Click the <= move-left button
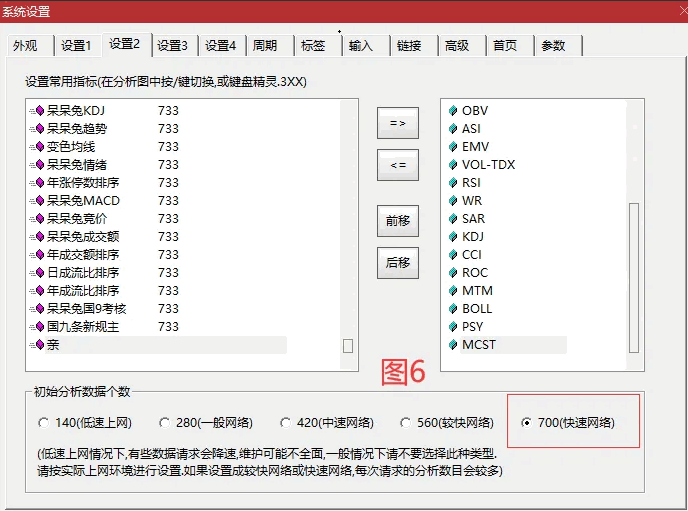688x511 pixels. pos(398,165)
